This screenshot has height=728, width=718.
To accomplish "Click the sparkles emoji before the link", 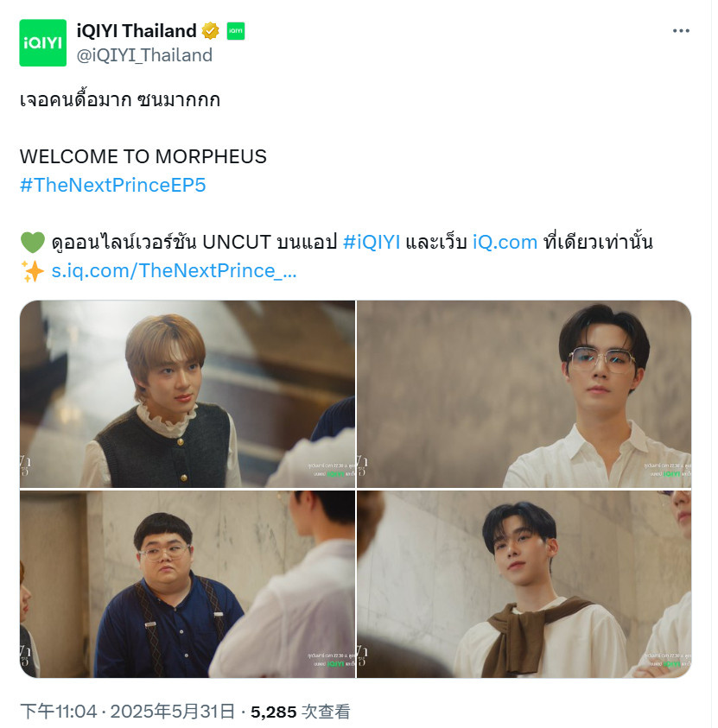I will (x=33, y=271).
